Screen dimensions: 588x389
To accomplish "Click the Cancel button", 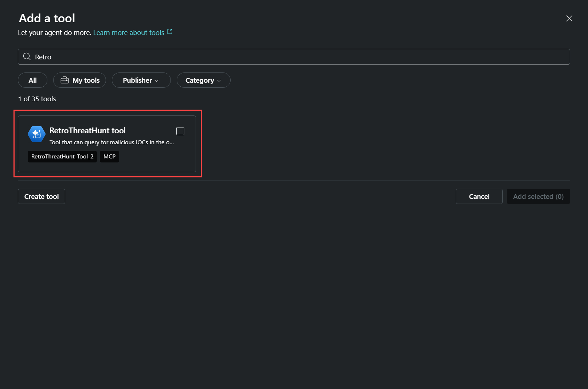I will pyautogui.click(x=479, y=196).
